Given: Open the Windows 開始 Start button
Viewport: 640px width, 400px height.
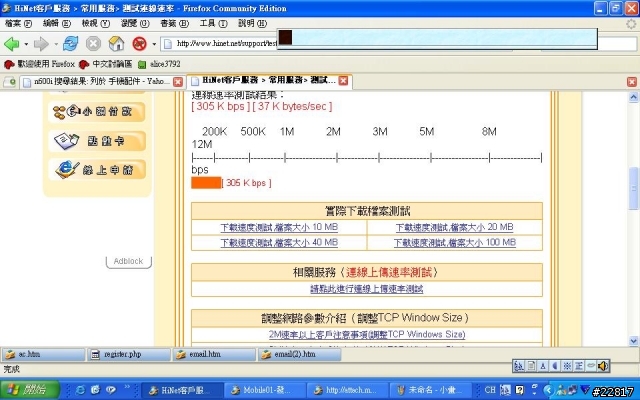Looking at the screenshot, I should point(29,390).
